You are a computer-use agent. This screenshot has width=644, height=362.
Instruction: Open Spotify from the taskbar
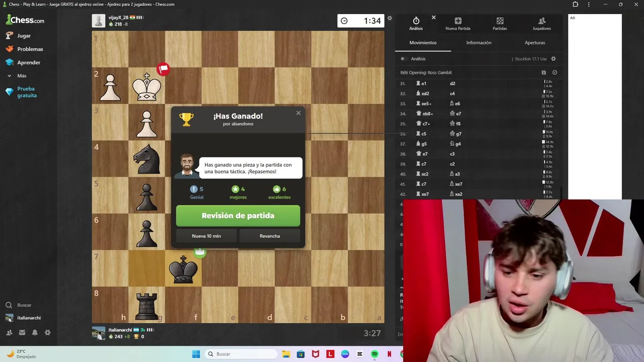coord(374,354)
